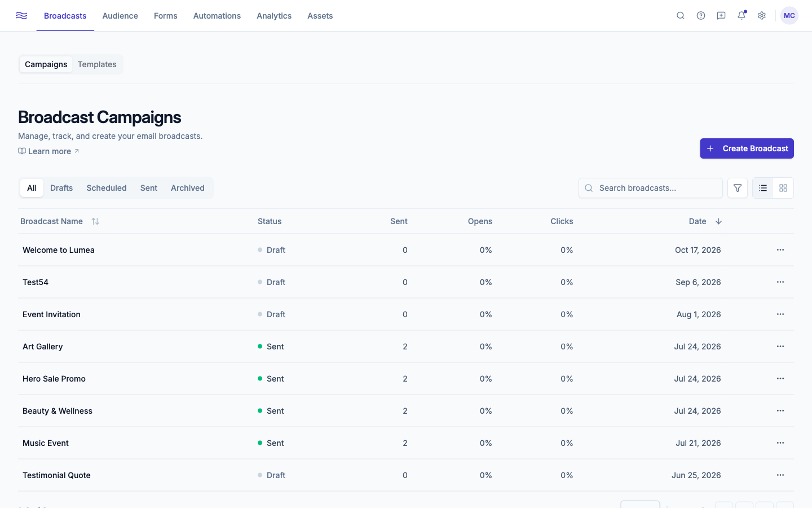Open row actions for Welcome to Lumea
812x508 pixels.
coord(780,250)
